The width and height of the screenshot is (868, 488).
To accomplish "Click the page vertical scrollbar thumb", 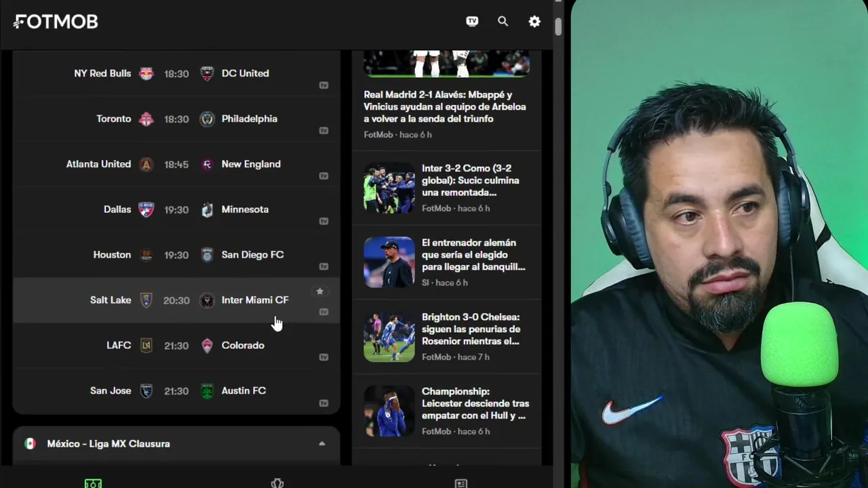I will [558, 26].
